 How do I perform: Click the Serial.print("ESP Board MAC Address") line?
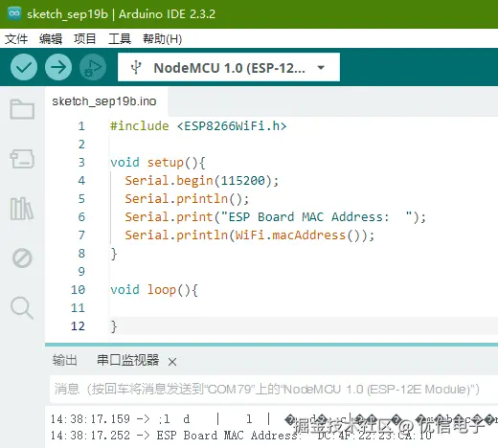tap(275, 217)
